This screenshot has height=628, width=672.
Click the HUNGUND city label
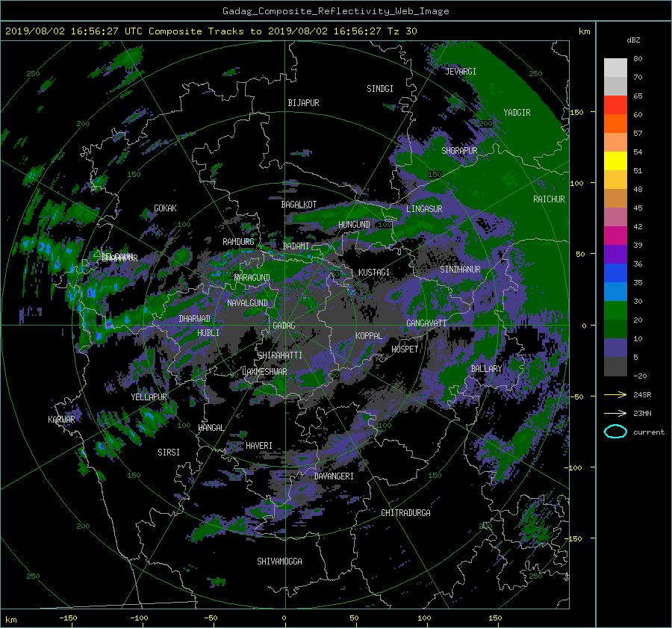click(x=354, y=225)
